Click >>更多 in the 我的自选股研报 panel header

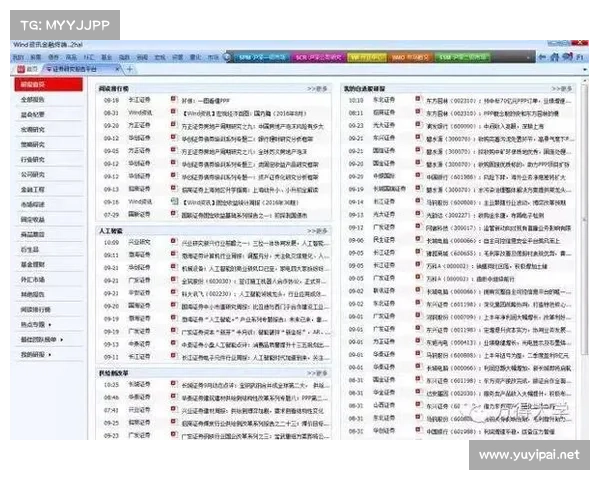561,88
